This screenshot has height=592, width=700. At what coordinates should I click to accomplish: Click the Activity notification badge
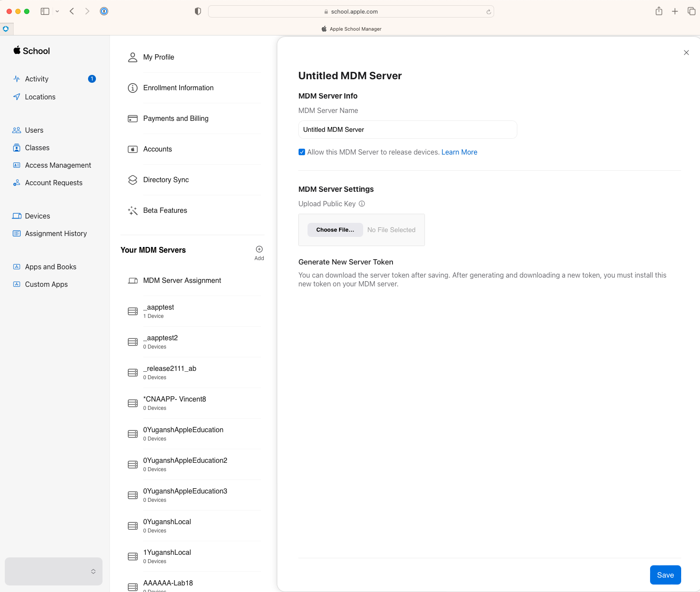tap(92, 79)
